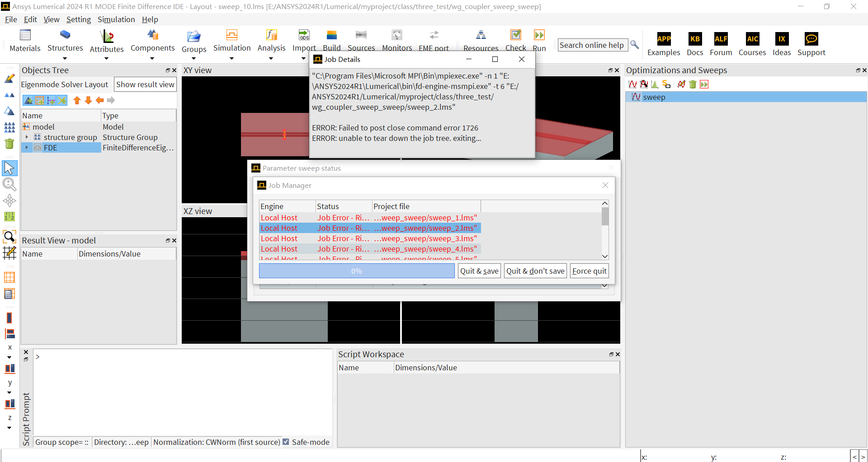Click the Analysis toolbar icon

click(x=271, y=35)
